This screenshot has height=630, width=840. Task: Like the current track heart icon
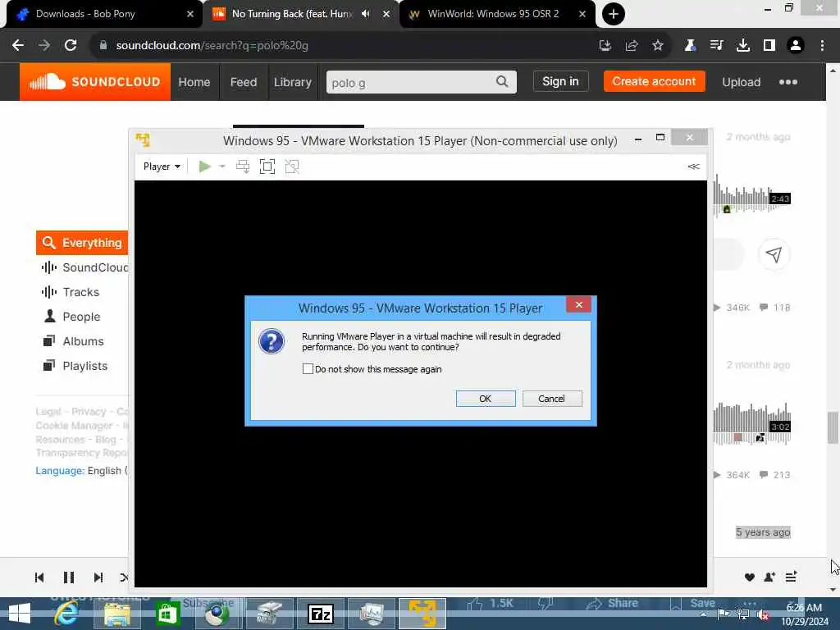click(x=750, y=577)
